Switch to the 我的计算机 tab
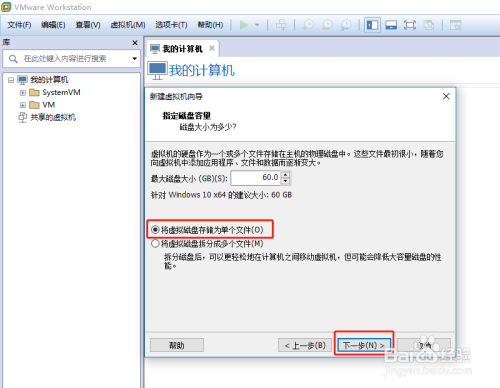This screenshot has height=388, width=500. point(182,49)
